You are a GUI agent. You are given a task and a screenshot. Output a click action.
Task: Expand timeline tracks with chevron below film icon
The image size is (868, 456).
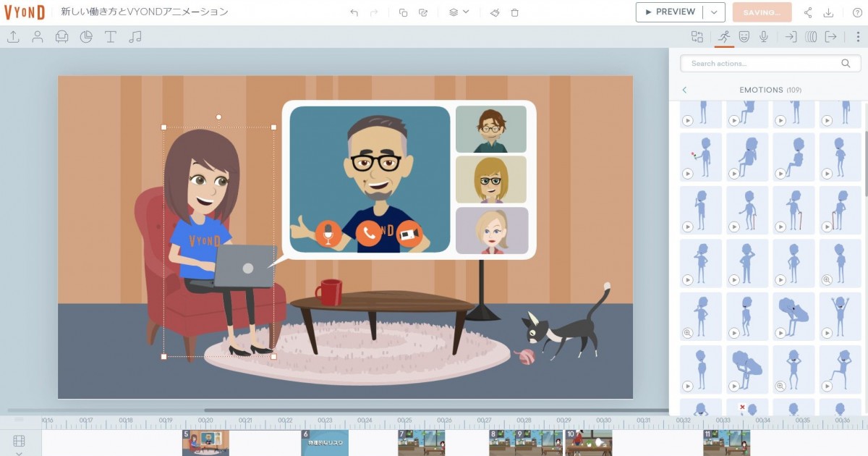coord(19,453)
